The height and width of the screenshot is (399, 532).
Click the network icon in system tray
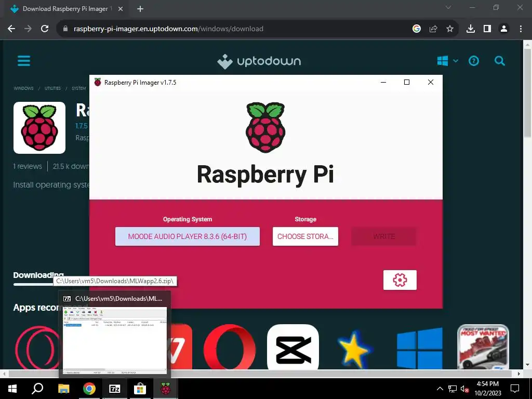pos(453,389)
